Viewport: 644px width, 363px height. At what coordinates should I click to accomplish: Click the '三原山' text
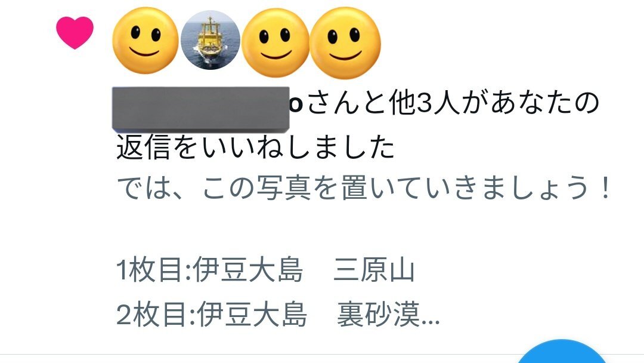click(x=374, y=270)
